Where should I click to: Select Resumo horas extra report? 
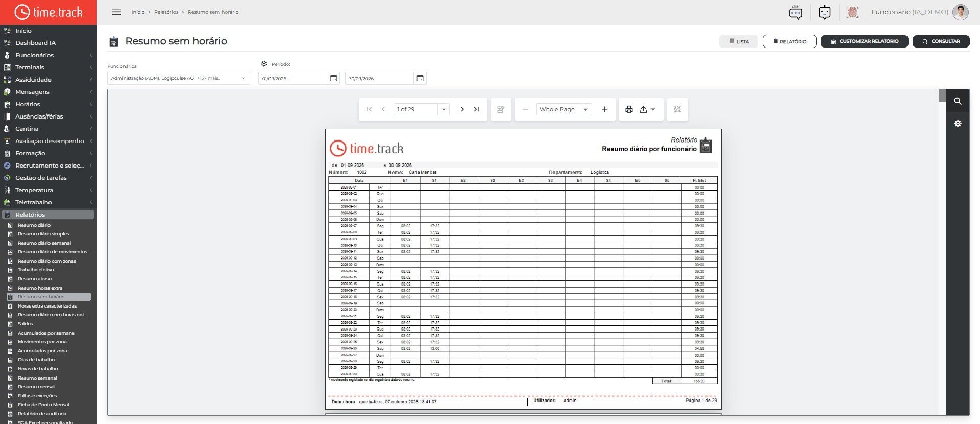pyautogui.click(x=40, y=288)
